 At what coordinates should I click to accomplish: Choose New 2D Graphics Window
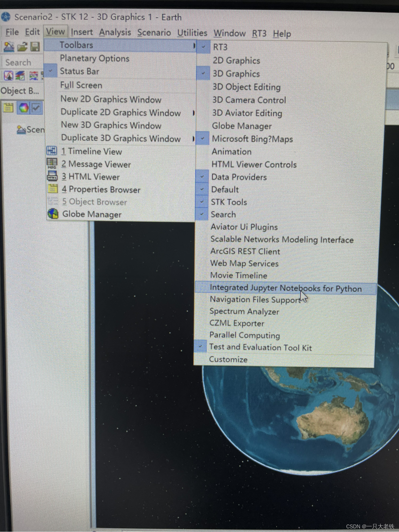click(120, 99)
